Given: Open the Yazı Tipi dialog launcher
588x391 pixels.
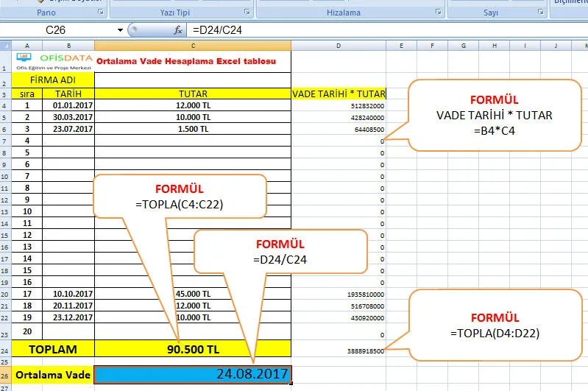Looking at the screenshot, I should (248, 13).
